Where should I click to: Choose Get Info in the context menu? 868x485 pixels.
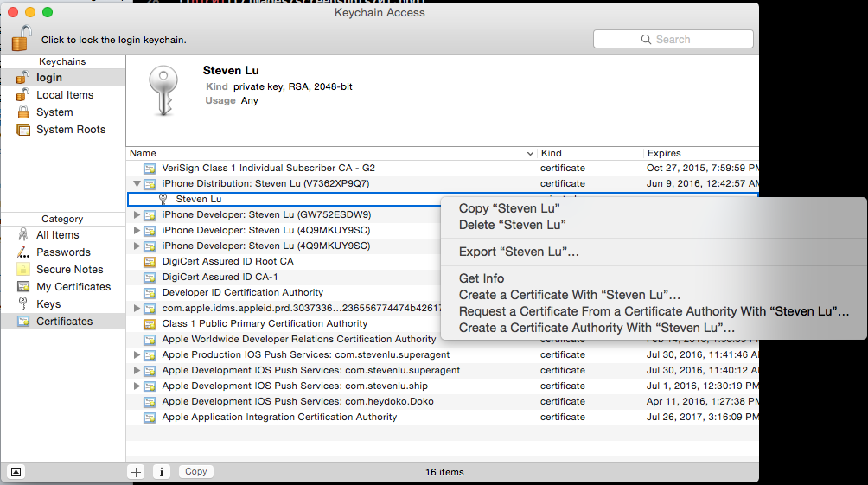pyautogui.click(x=482, y=278)
